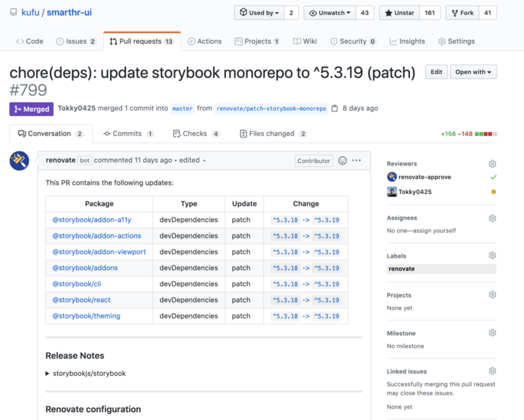Open the @storybook/theming package link
This screenshot has height=420, width=524.
(86, 316)
